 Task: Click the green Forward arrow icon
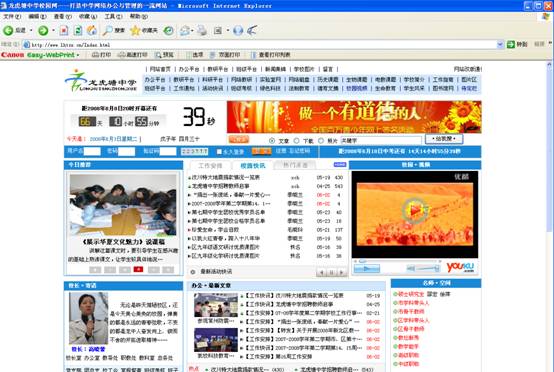[x=43, y=31]
